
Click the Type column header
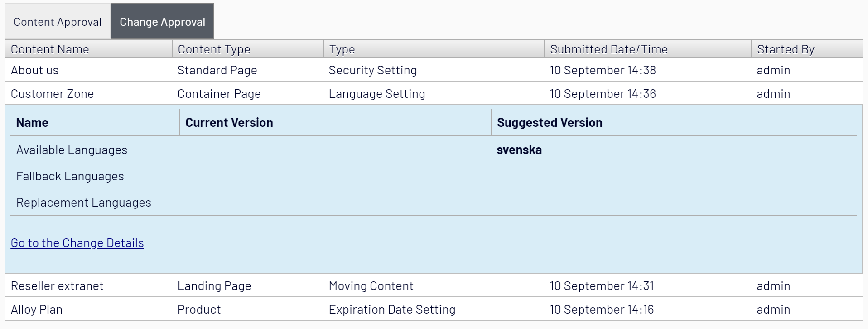[x=342, y=49]
